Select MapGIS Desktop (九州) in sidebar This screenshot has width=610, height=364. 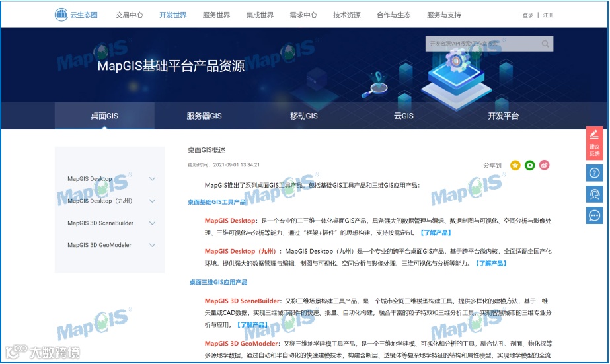tap(100, 201)
